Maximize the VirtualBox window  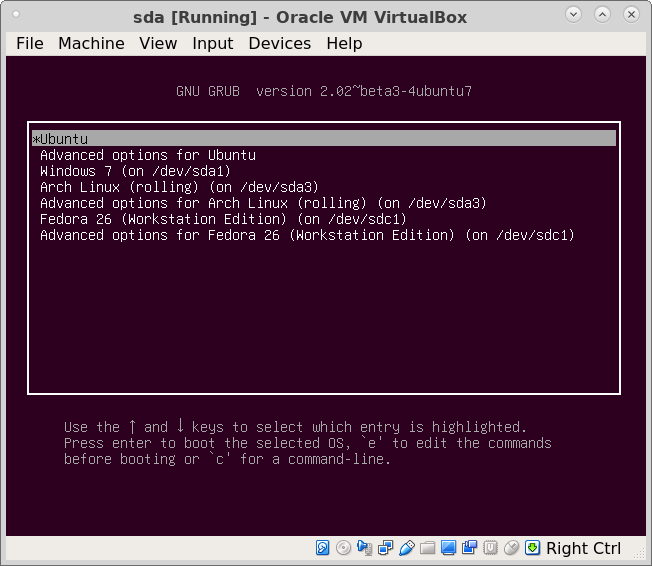click(603, 15)
